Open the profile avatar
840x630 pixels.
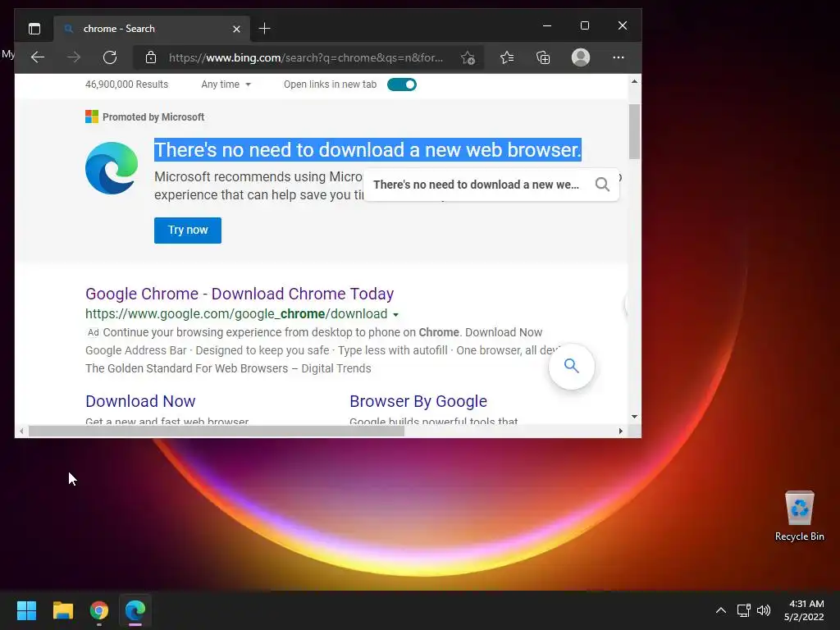581,57
